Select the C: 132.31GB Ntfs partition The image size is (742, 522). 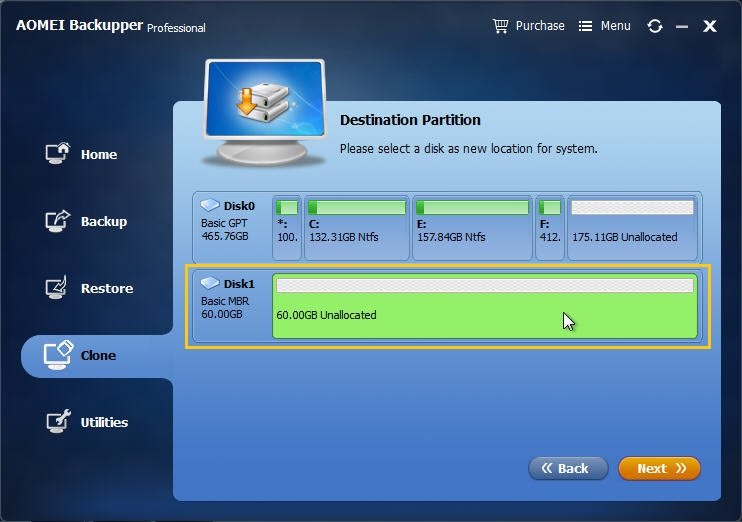357,228
